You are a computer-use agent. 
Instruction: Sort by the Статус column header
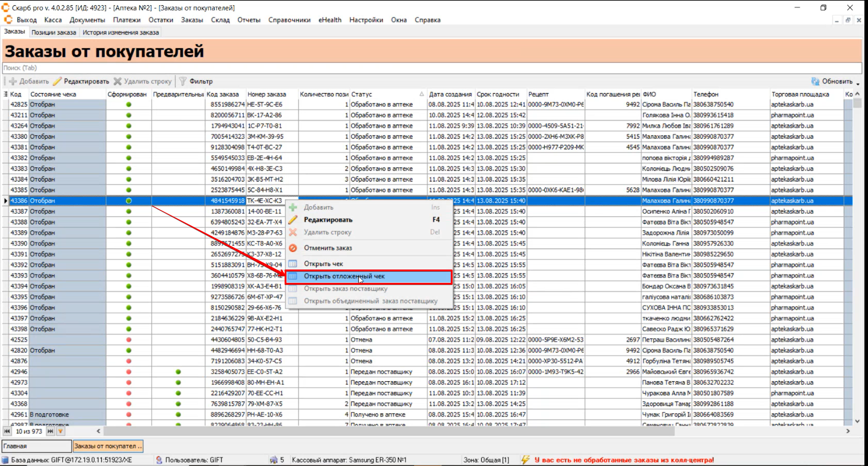point(385,94)
